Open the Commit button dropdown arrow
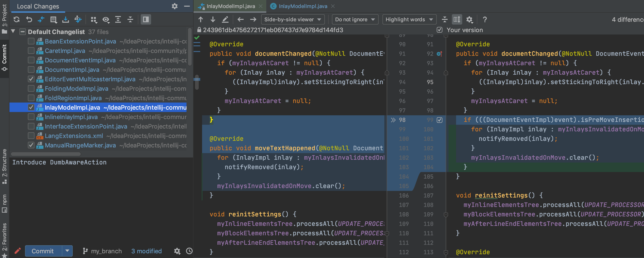The width and height of the screenshot is (644, 258). pyautogui.click(x=67, y=251)
